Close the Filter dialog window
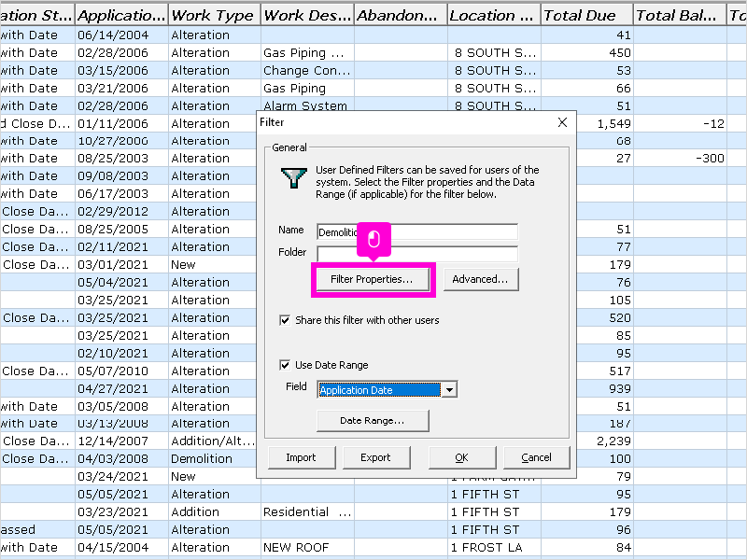747x560 pixels. tap(562, 122)
